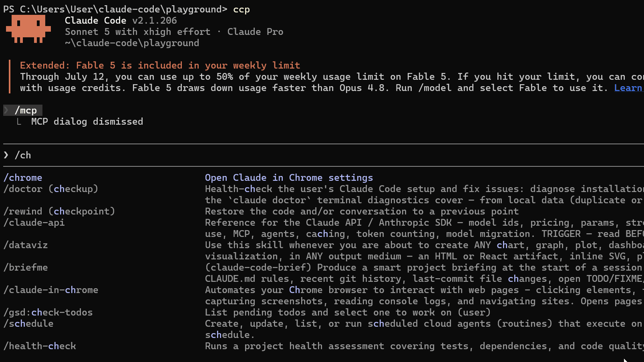Image resolution: width=644 pixels, height=362 pixels.
Task: Click the 'Open Claude in Chrome settings' description
Action: pos(289,178)
